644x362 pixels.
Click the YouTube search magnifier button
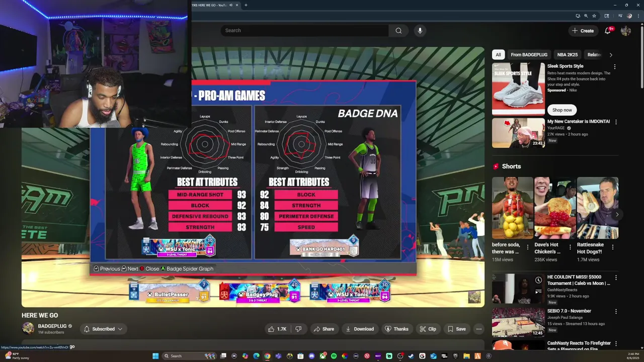tap(398, 31)
